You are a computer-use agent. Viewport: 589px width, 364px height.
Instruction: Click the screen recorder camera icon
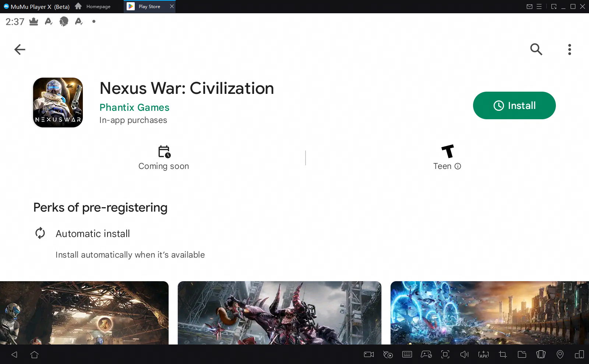pos(369,354)
